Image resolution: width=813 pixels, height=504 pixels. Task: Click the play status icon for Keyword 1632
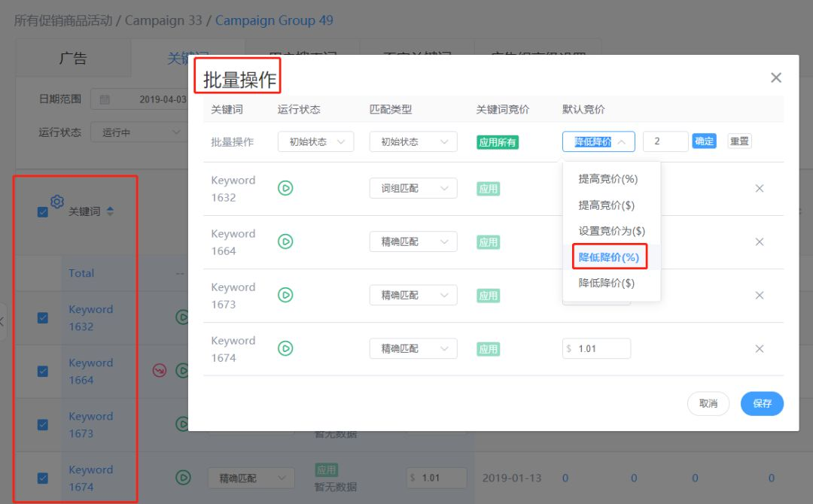[x=285, y=188]
